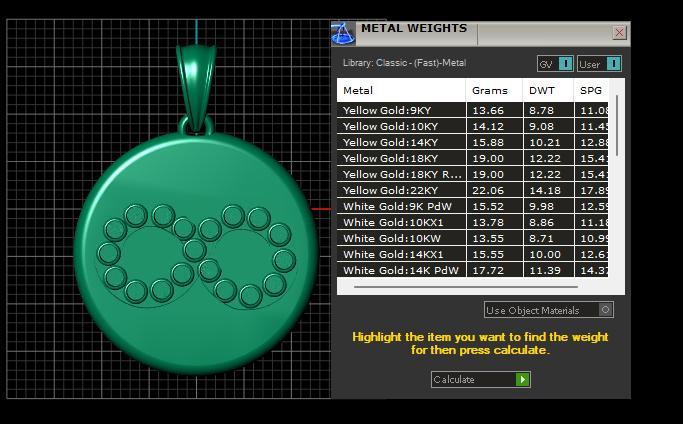Select the Yellow Gold:18KY row
This screenshot has height=424, width=683.
[473, 159]
